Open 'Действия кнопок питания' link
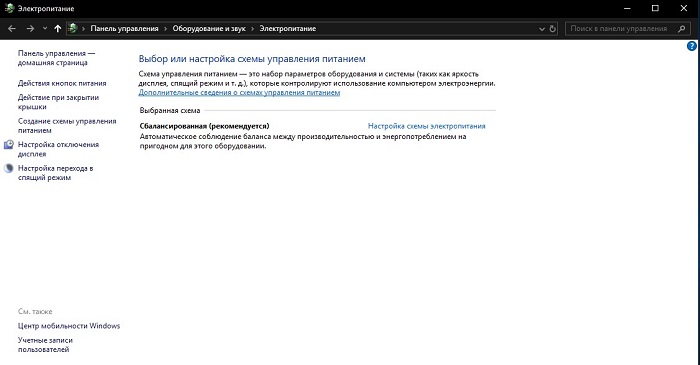Screen dimensions: 700x365 [x=62, y=83]
